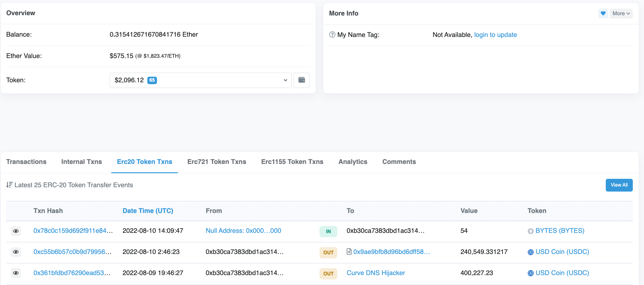This screenshot has height=285, width=644.
Task: Open the Erc721 Token Txns tab
Action: [217, 162]
